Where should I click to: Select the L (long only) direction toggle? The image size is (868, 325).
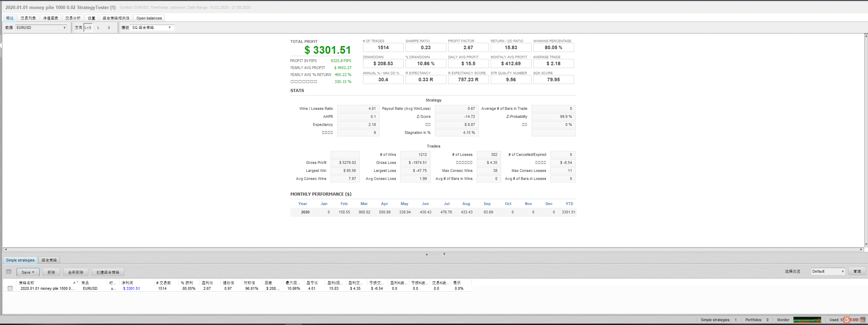[x=98, y=28]
